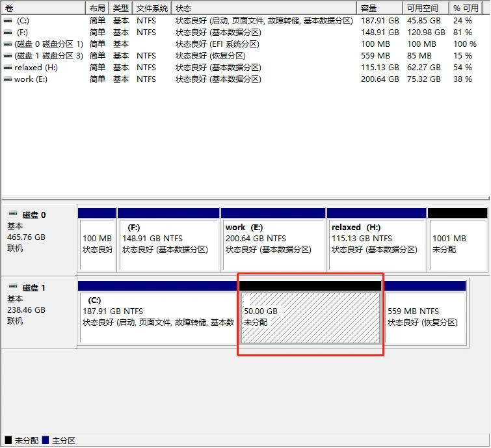Click the drive icon next to relaxed (H:) row
491x448 pixels.
8,68
